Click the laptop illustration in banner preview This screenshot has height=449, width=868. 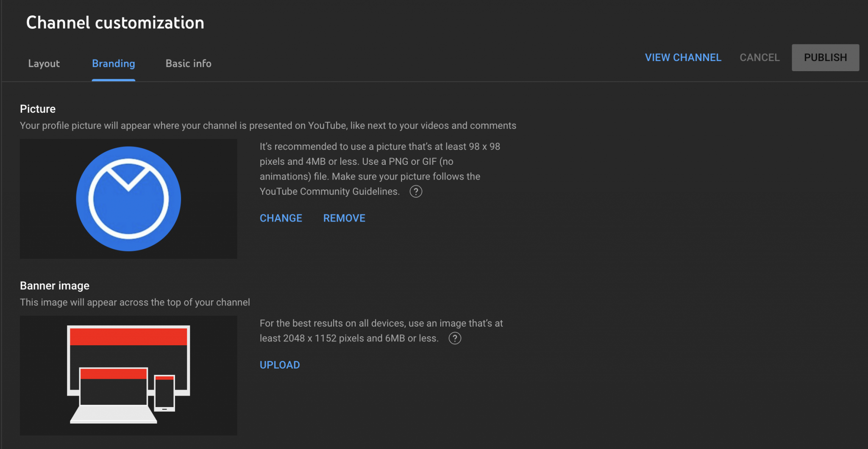[113, 394]
